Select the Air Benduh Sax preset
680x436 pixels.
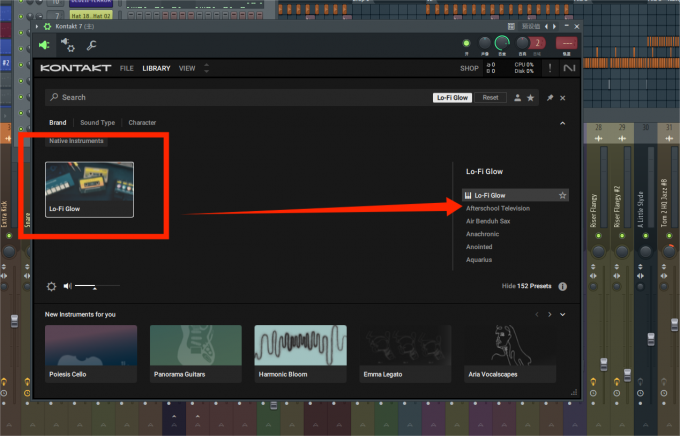tap(488, 221)
